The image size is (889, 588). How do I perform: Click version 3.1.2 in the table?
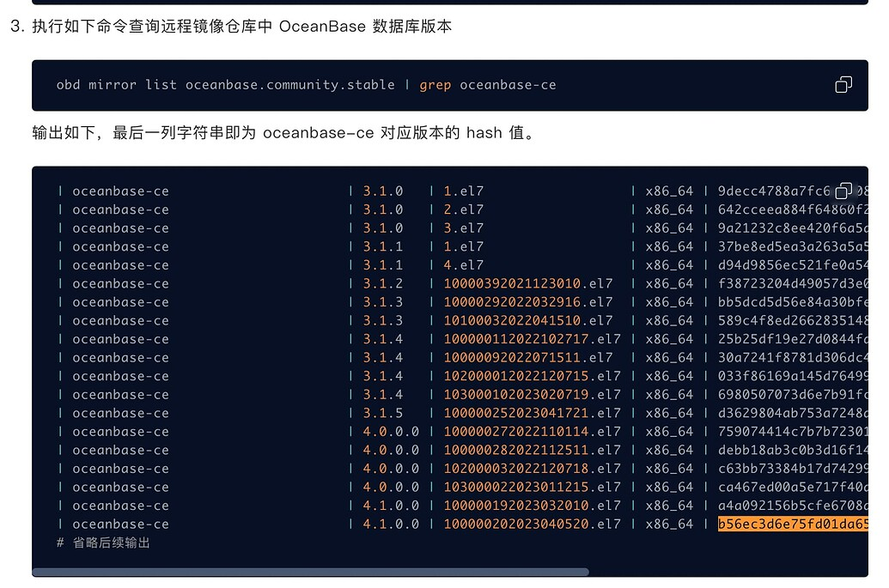[383, 283]
